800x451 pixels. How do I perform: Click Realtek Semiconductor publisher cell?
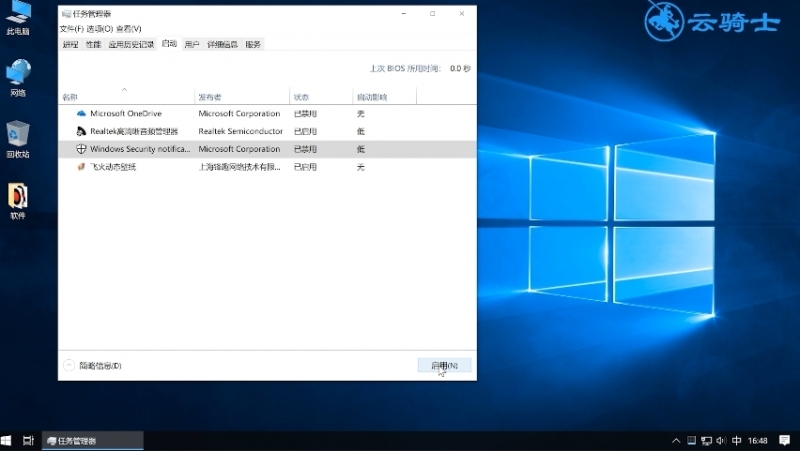coord(240,131)
